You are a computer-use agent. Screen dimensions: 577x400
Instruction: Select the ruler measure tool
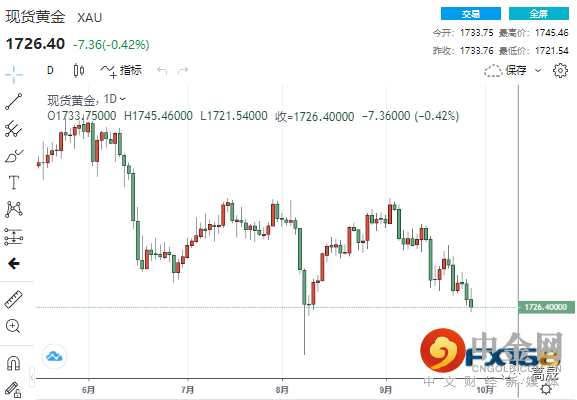pos(14,300)
